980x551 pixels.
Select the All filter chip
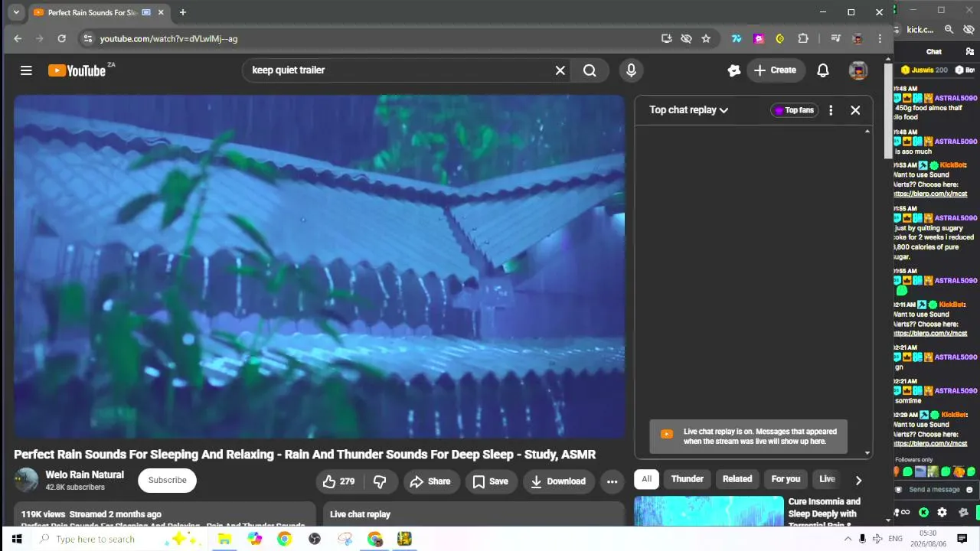(x=646, y=479)
